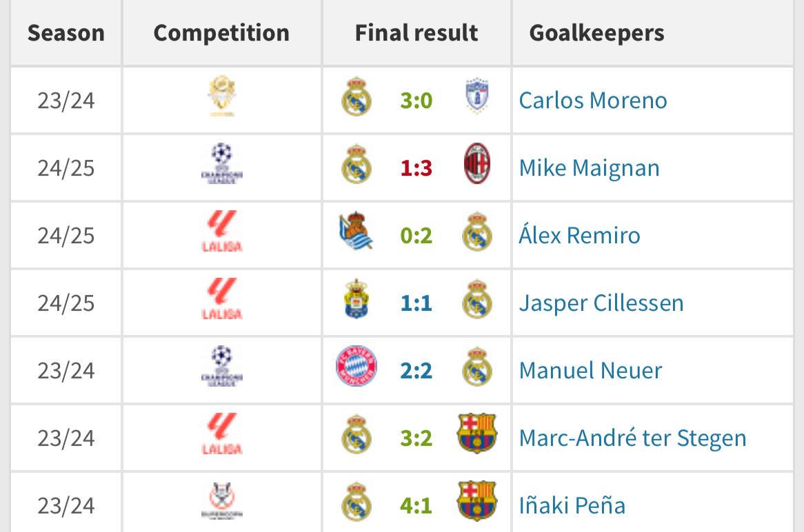Open Intercontinental Cup logo in first row
804x532 pixels.
click(x=222, y=96)
